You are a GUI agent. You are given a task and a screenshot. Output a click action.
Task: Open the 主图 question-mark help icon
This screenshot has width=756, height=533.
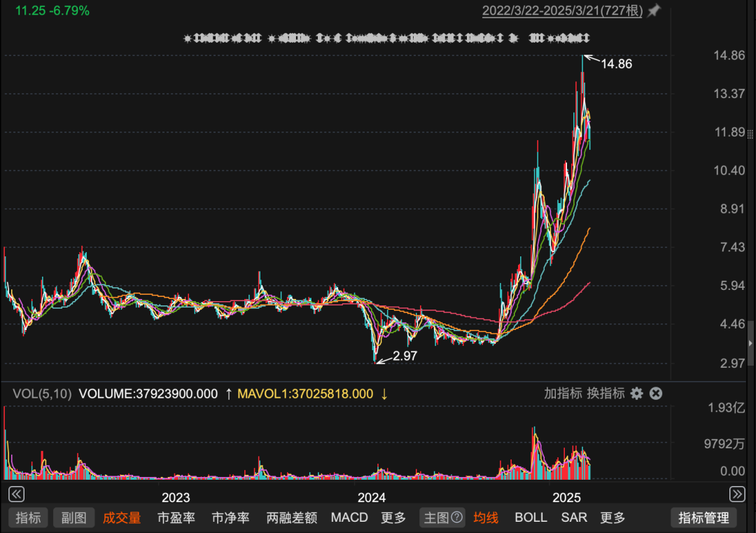[x=458, y=517]
